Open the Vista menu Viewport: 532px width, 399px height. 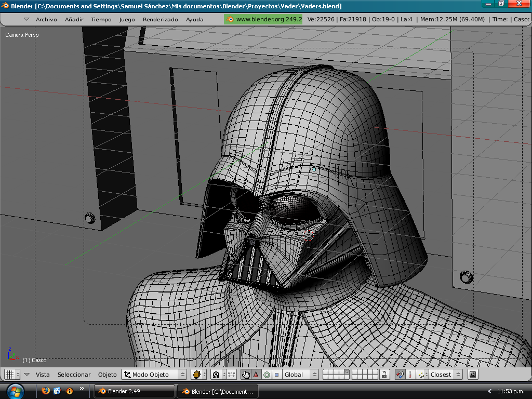tap(43, 375)
